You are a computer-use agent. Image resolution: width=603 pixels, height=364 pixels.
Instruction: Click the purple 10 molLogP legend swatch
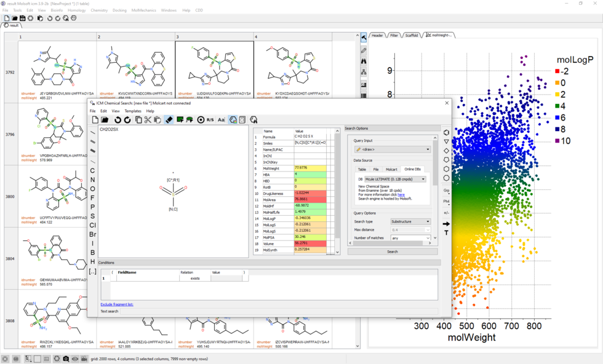pyautogui.click(x=557, y=141)
